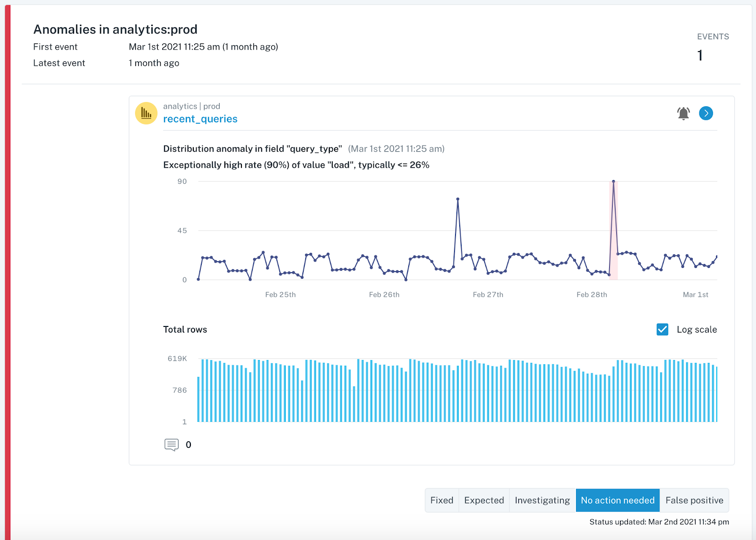Click the EVENTS count label
The height and width of the screenshot is (540, 756).
tap(713, 36)
